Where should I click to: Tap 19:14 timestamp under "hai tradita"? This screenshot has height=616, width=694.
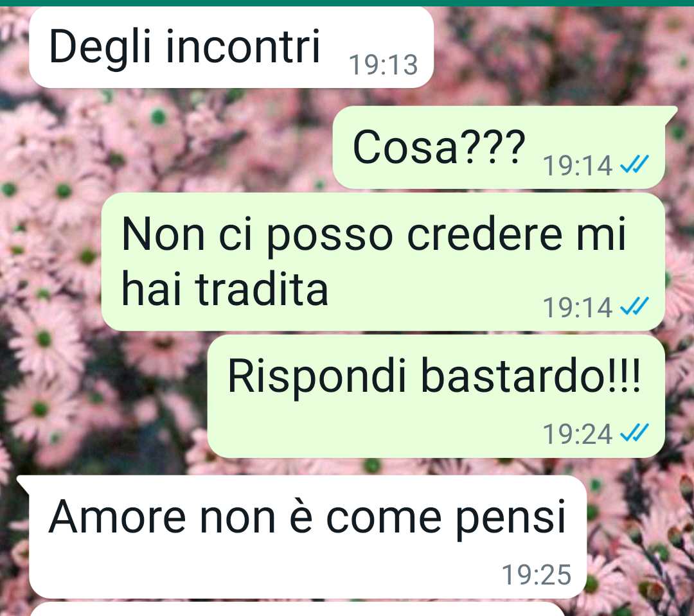tap(578, 307)
